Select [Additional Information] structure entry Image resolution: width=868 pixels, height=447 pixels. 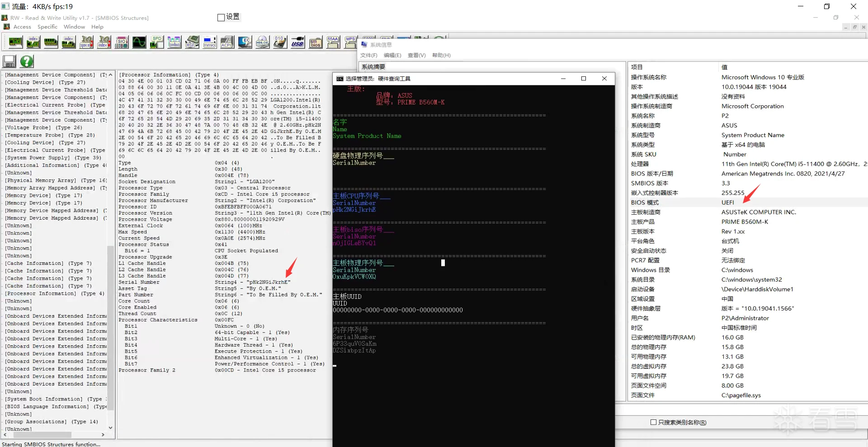(x=56, y=165)
